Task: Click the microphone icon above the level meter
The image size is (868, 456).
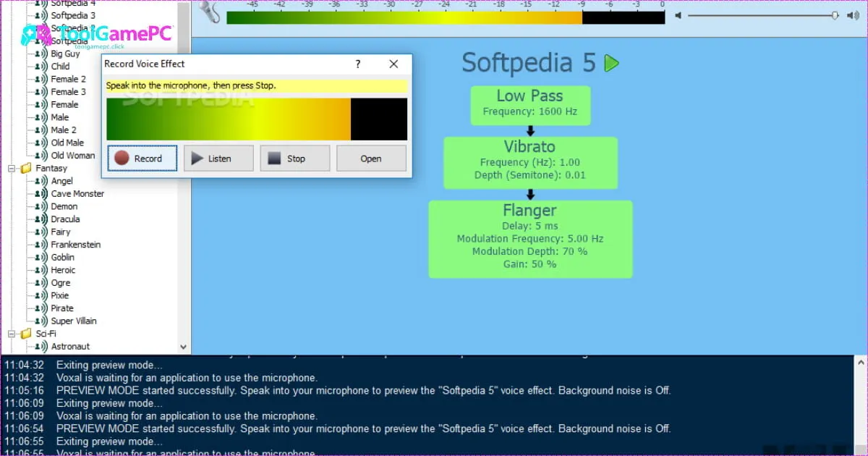Action: (209, 11)
